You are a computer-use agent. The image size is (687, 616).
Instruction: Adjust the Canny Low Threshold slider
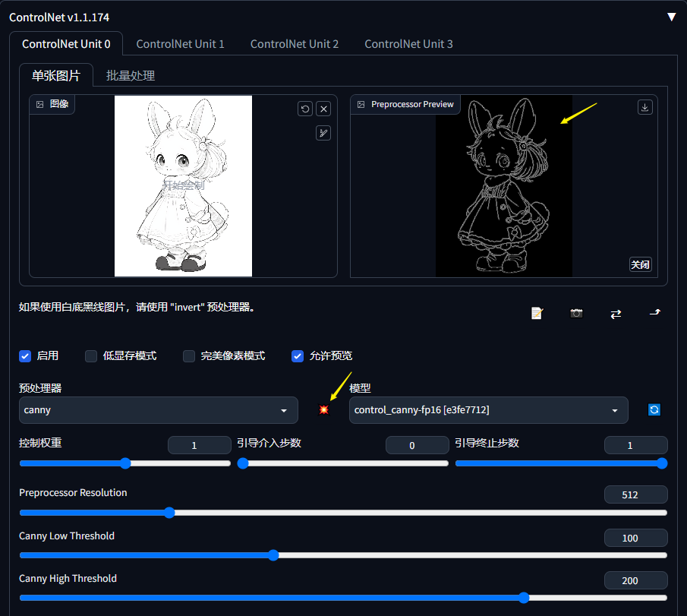click(x=343, y=555)
